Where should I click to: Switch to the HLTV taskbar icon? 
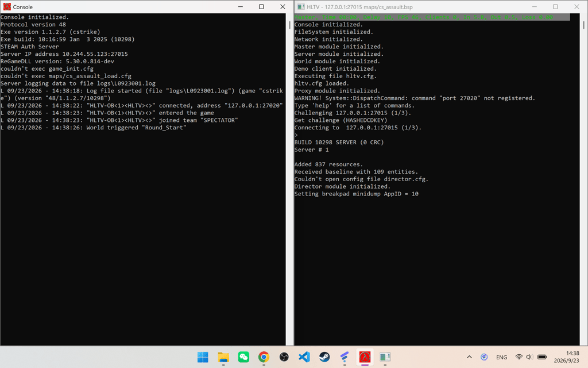pos(385,356)
